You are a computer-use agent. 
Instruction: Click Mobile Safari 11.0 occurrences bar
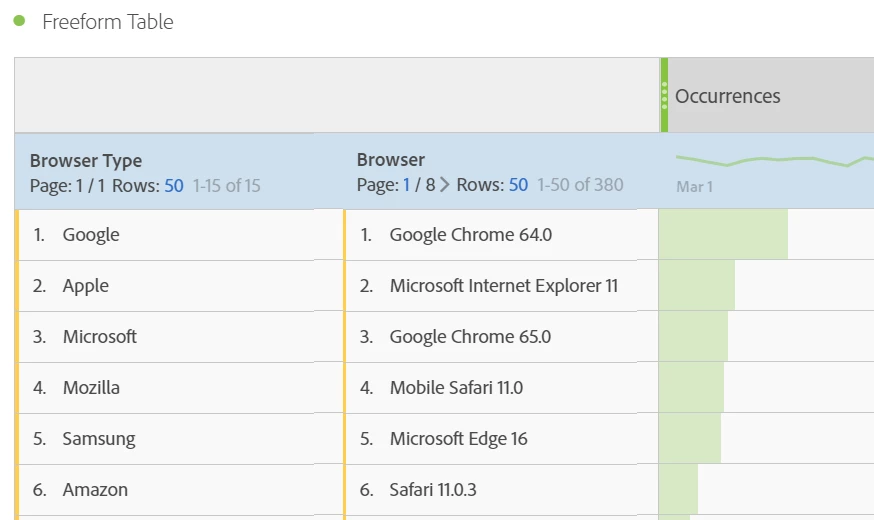pyautogui.click(x=691, y=387)
